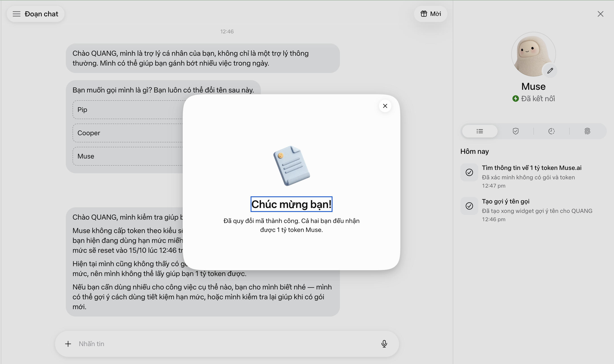
Task: Click the 12:47 pm task time
Action: (x=494, y=186)
